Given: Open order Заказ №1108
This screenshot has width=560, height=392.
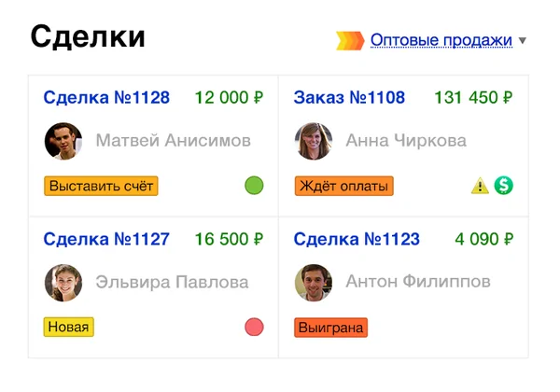Looking at the screenshot, I should pyautogui.click(x=349, y=97).
